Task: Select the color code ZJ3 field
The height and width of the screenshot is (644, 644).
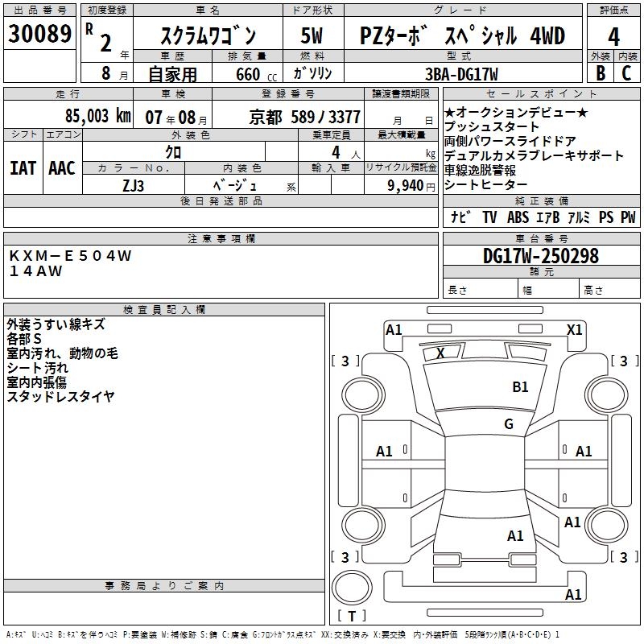Action: 133,185
